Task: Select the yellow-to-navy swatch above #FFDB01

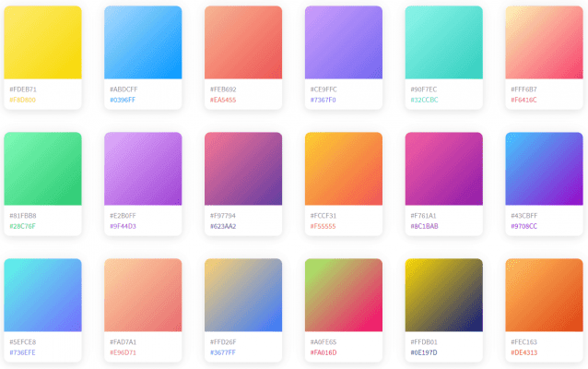Action: click(x=444, y=295)
